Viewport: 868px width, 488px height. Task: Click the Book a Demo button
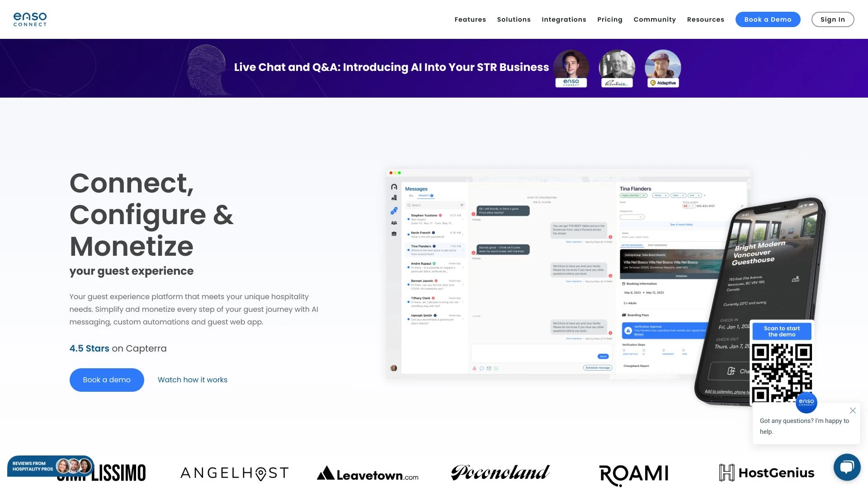pyautogui.click(x=768, y=19)
